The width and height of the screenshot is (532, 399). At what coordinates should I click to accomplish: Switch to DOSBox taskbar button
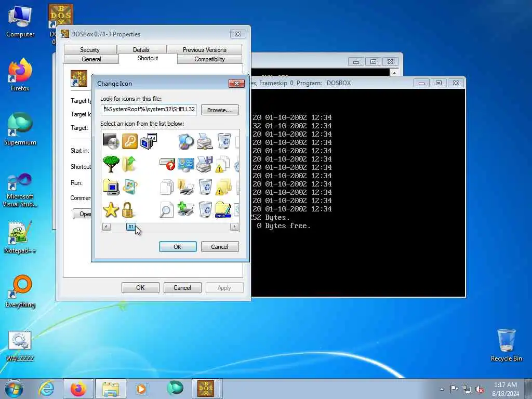tap(206, 389)
